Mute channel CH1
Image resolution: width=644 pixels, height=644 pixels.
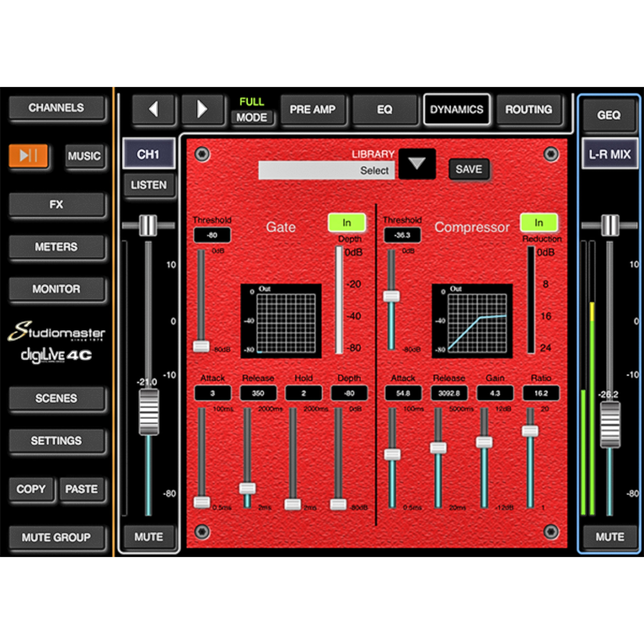coord(149,537)
